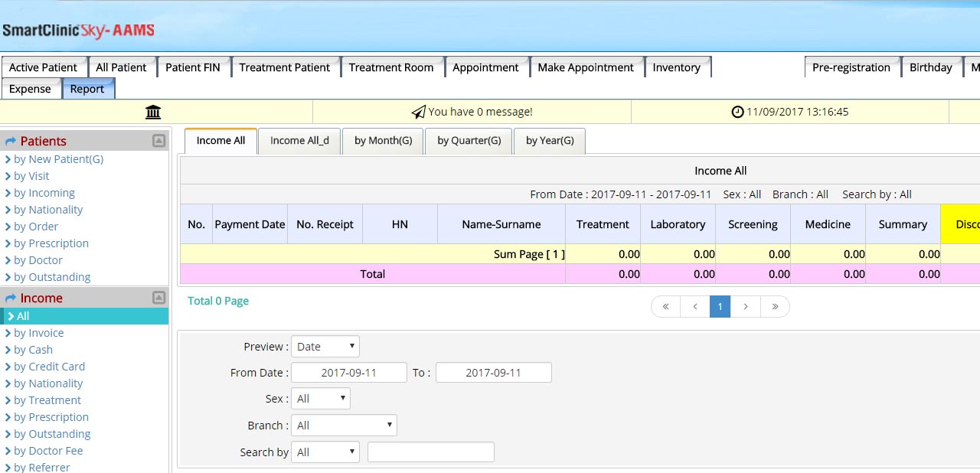980x473 pixels.
Task: Open the Branch dropdown
Action: [344, 426]
